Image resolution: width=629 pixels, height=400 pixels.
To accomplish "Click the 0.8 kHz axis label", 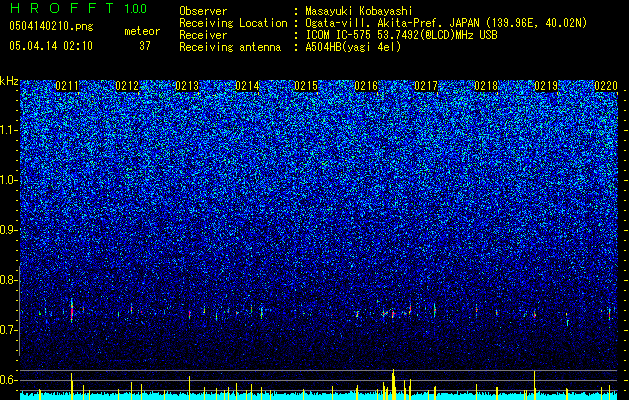I will coord(9,280).
